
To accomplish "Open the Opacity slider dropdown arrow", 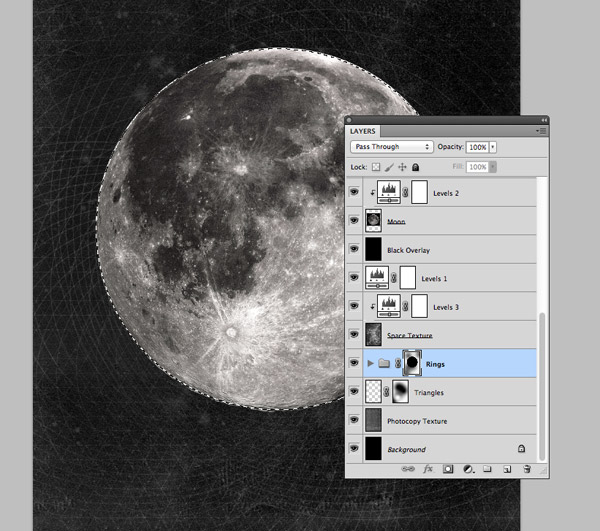I will pyautogui.click(x=493, y=147).
